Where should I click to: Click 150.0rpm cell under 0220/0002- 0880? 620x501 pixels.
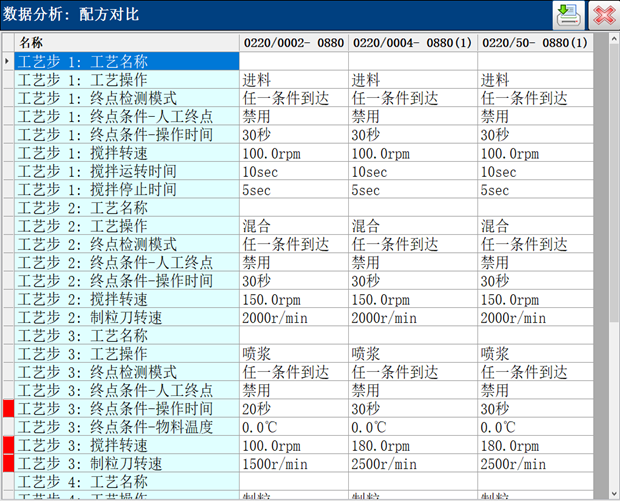(x=294, y=299)
